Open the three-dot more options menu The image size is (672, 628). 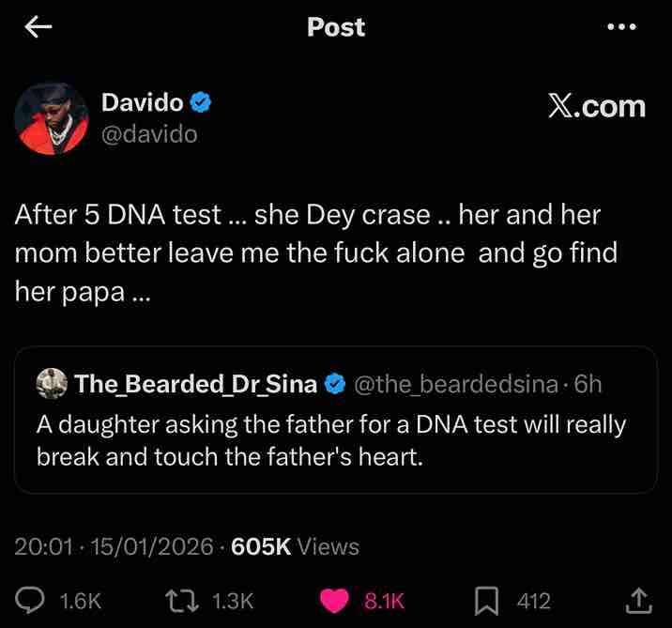click(x=622, y=27)
